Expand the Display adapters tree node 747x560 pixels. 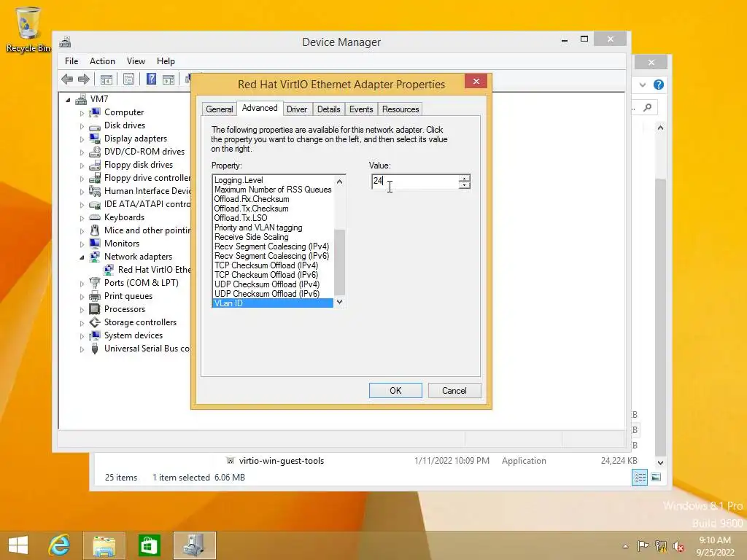[x=82, y=139]
